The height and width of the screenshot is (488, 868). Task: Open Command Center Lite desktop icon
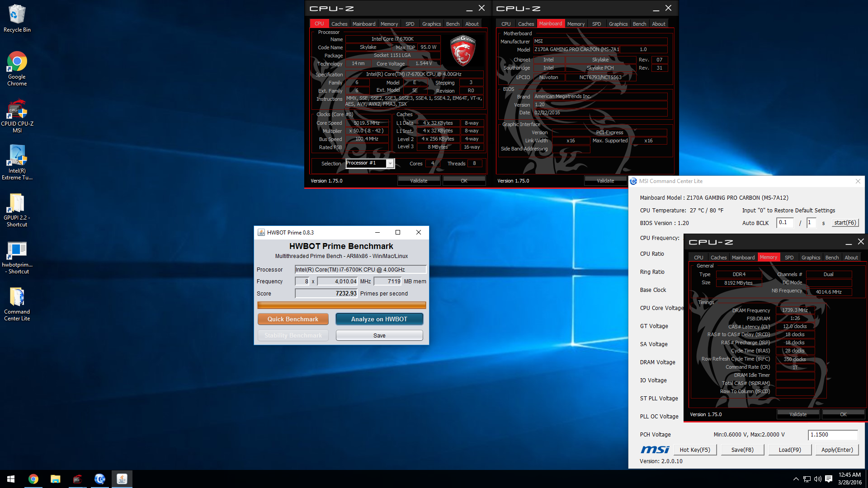pos(17,304)
